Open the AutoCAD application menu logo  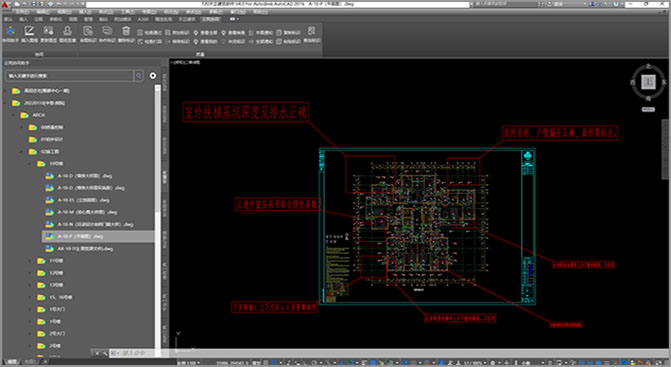[x=6, y=5]
